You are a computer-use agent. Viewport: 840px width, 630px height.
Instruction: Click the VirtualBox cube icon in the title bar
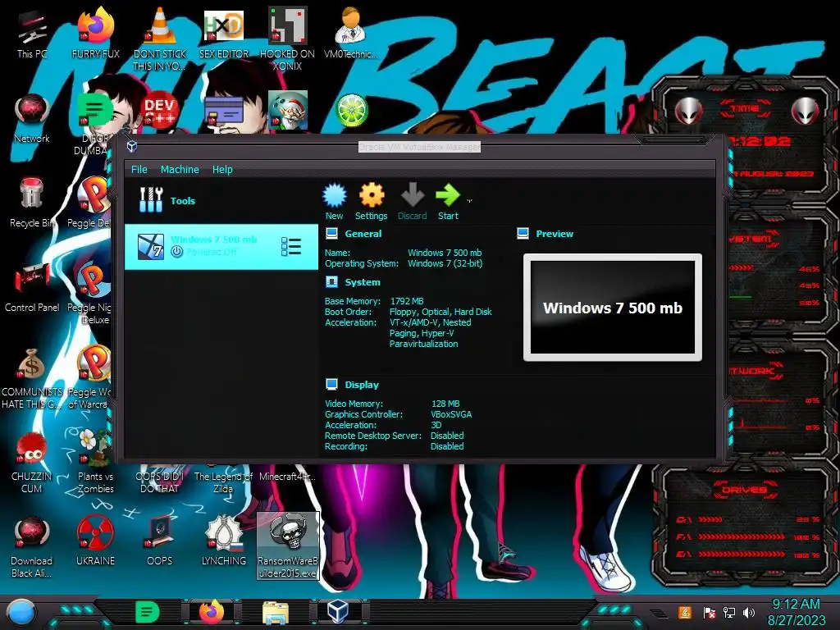click(x=132, y=146)
